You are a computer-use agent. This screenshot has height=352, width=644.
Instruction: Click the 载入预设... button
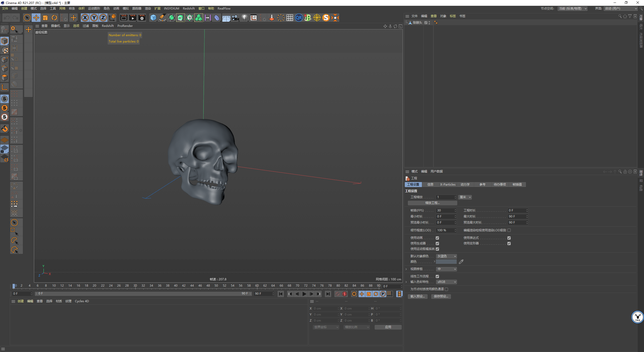pos(418,296)
